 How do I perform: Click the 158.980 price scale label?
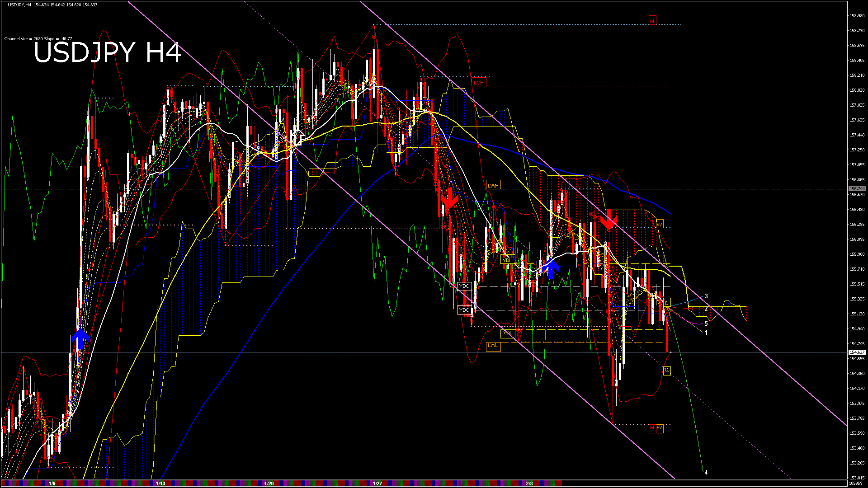(857, 16)
